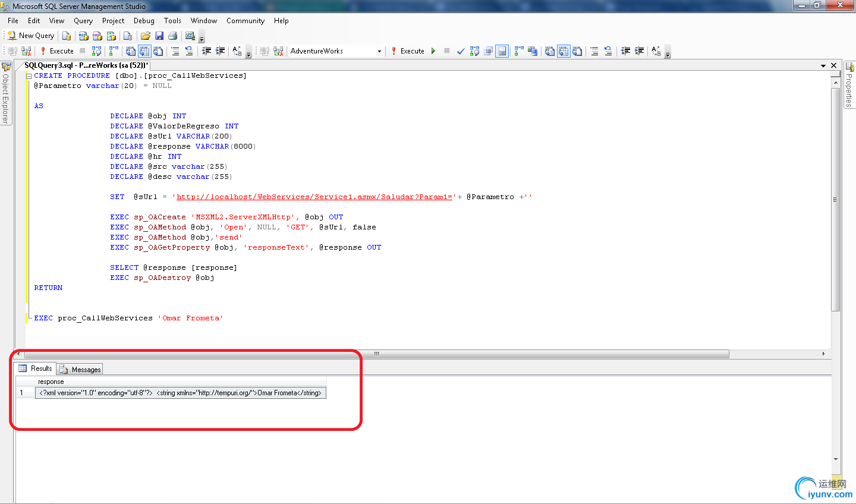
Task: Start an Analysis Services DMX query
Action: 97,36
